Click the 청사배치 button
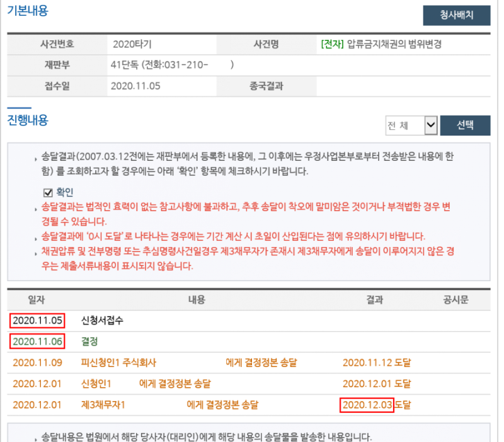Viewport: 504px width, 442px height. (456, 15)
